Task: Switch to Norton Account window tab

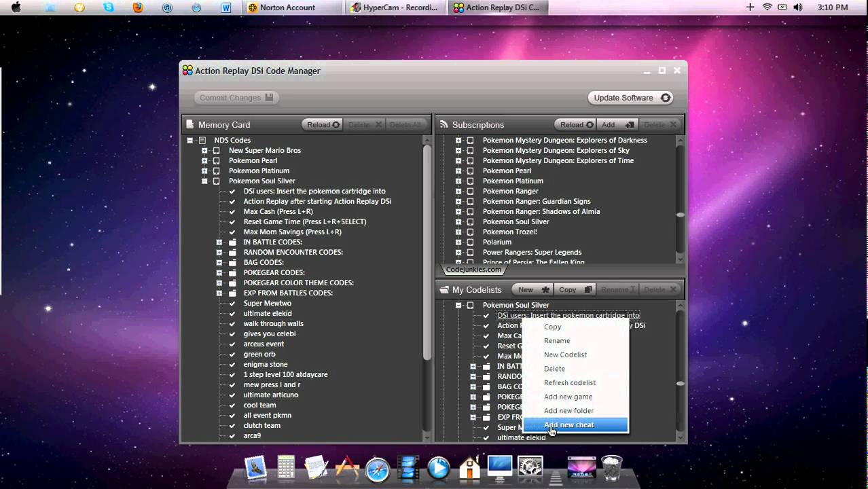Action: click(x=291, y=7)
